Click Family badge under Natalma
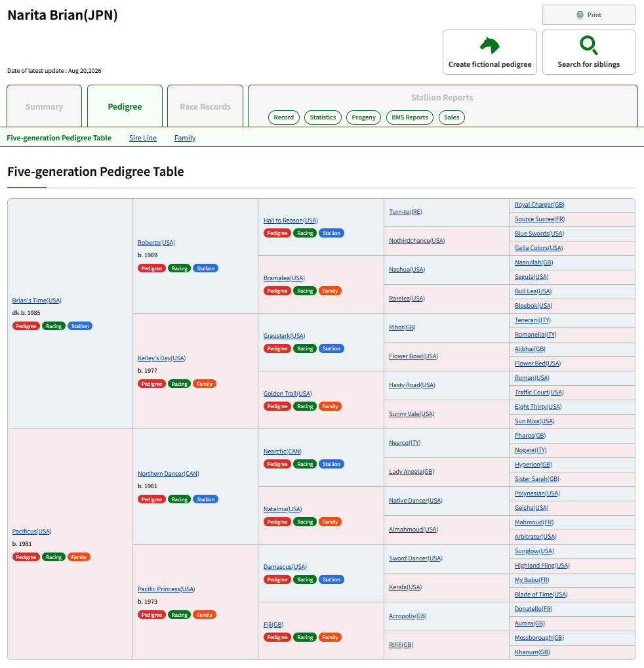 pyautogui.click(x=330, y=522)
